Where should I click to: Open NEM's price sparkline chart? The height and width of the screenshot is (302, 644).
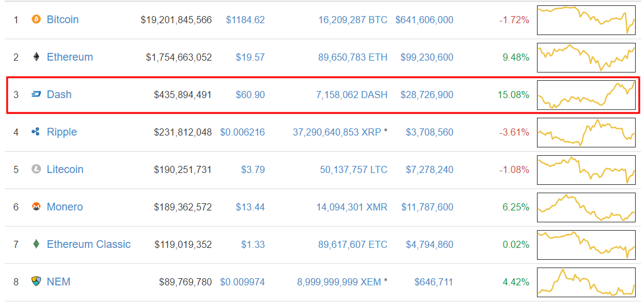point(586,282)
